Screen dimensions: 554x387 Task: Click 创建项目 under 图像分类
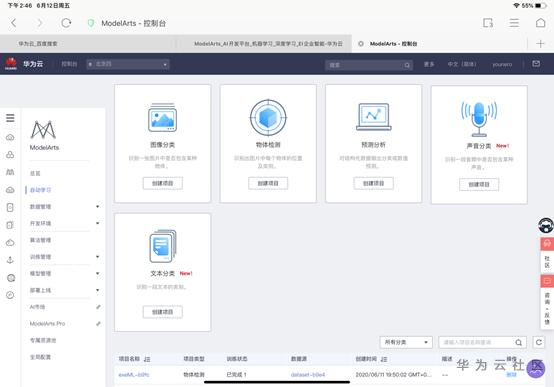tap(163, 183)
